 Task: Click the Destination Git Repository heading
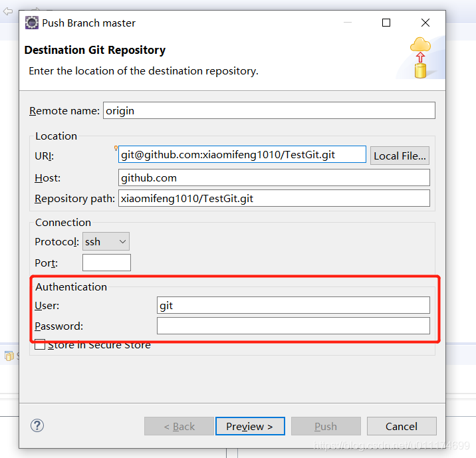(95, 50)
